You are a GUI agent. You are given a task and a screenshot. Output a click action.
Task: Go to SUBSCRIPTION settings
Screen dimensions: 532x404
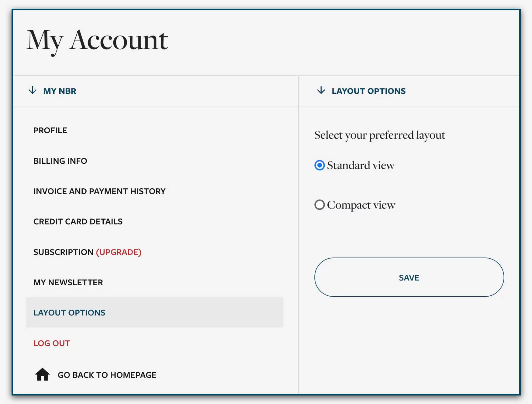pyautogui.click(x=63, y=252)
